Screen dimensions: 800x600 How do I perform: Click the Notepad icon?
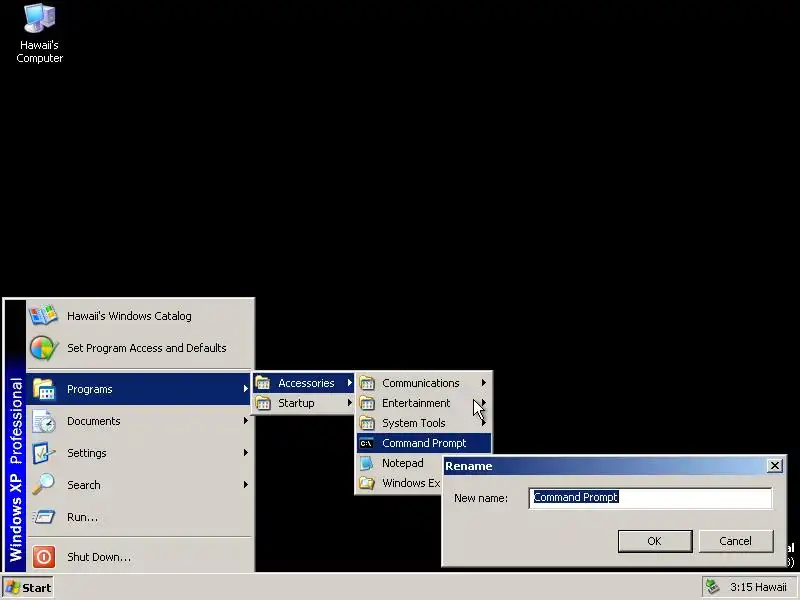366,463
